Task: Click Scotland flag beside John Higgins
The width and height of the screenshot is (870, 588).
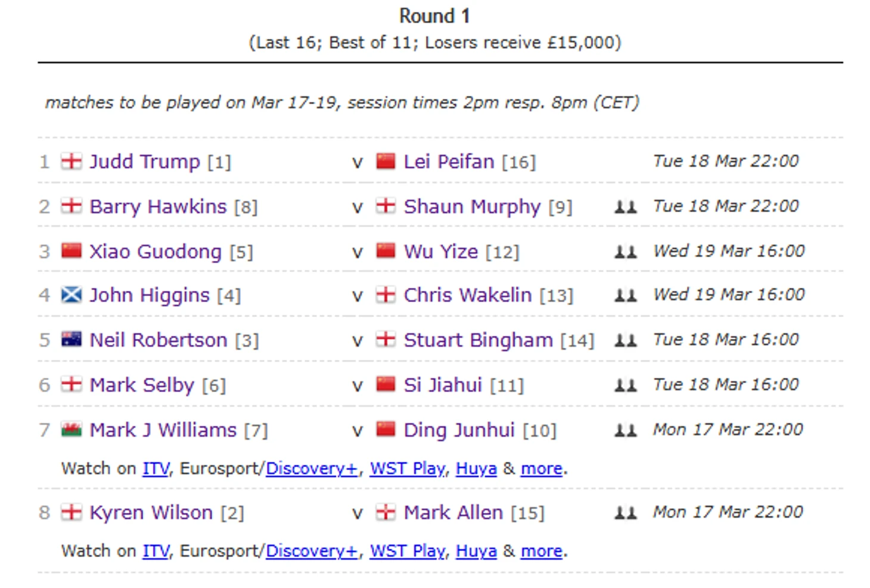Action: pos(72,295)
